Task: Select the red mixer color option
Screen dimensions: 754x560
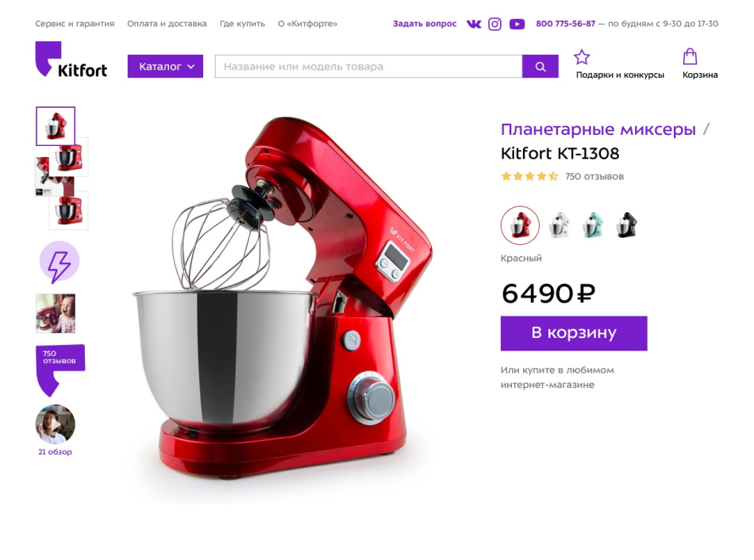Action: pos(521,225)
